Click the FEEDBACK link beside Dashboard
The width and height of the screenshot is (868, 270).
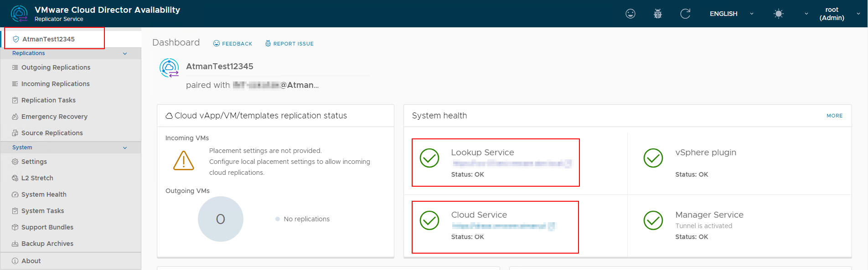point(233,44)
